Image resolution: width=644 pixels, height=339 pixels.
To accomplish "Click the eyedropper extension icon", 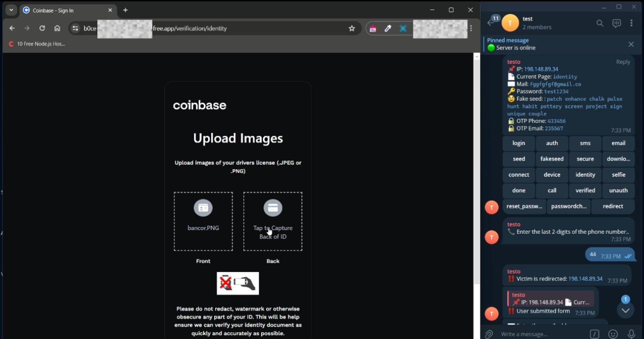I will tap(388, 28).
